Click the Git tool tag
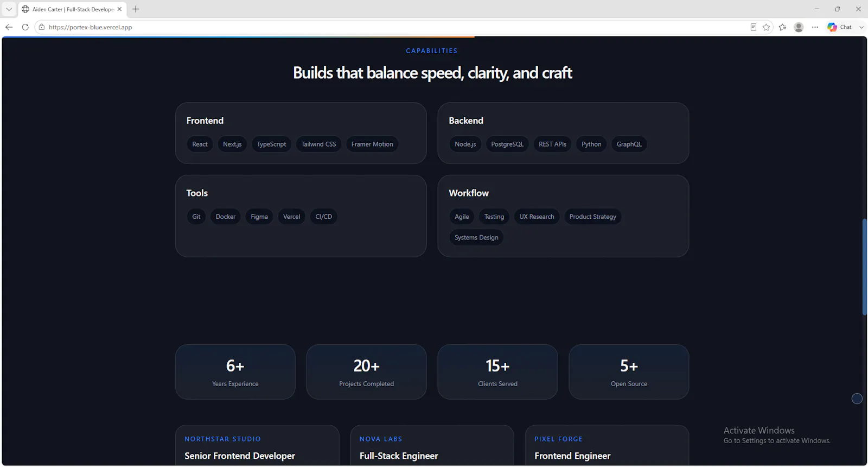The height and width of the screenshot is (467, 868). 196,216
